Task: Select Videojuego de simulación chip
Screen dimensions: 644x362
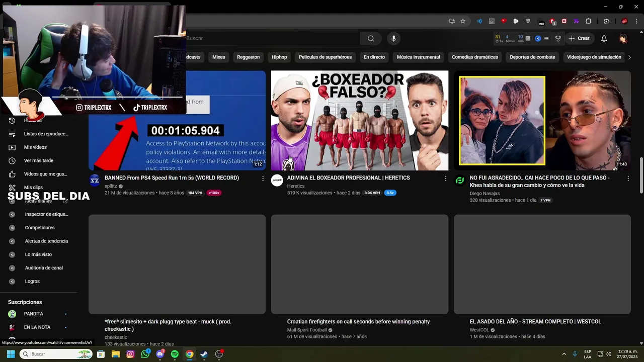Action: pos(594,57)
